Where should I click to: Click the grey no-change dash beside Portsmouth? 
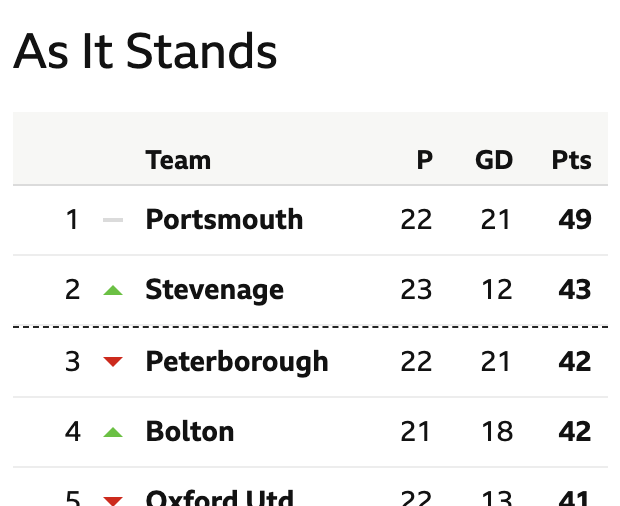tap(113, 220)
